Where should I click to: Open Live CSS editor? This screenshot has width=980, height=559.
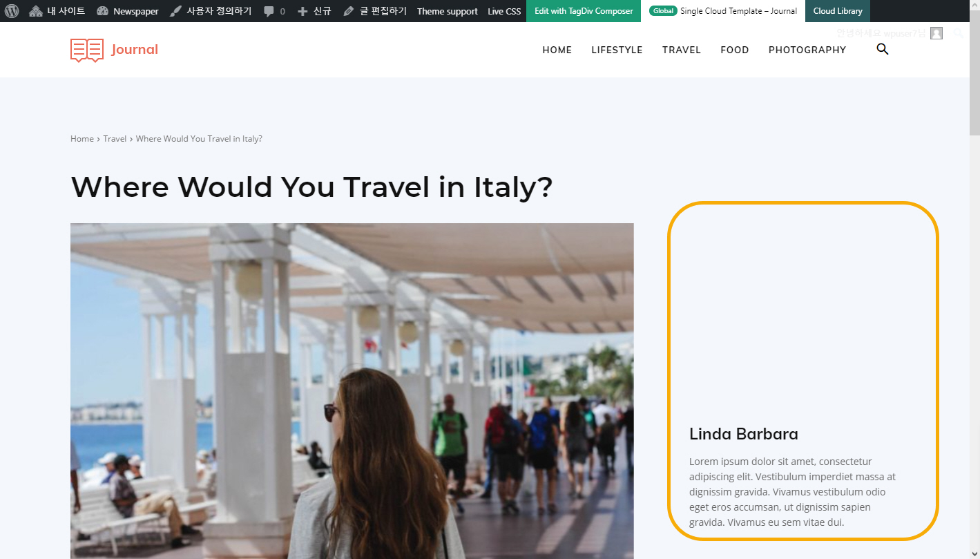[504, 11]
